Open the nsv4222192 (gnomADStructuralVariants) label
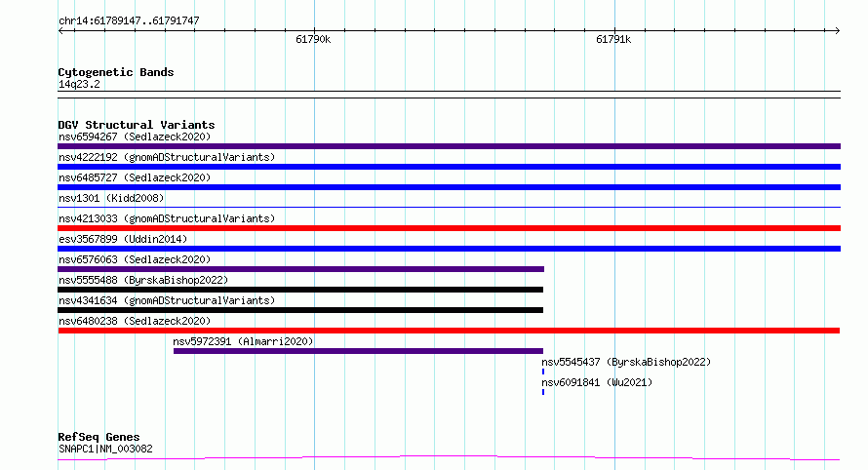 [167, 157]
